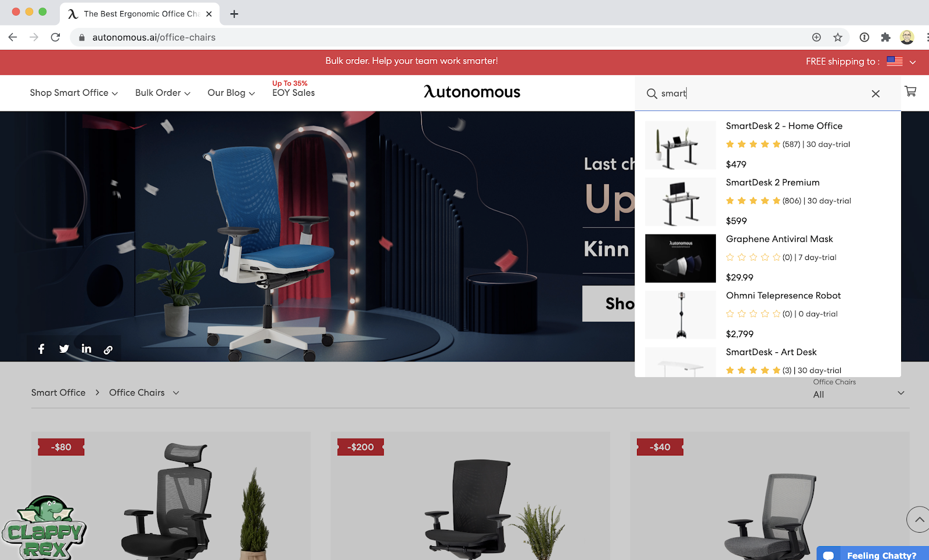Open SmartDesk 2 - Home Office result
Screen dimensions: 929x560
click(784, 126)
